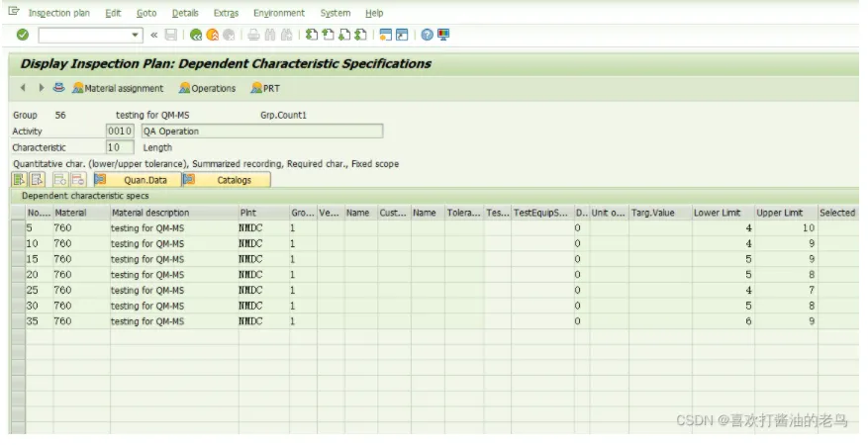Image resolution: width=868 pixels, height=445 pixels.
Task: Click the Material column header
Action: tap(81, 213)
